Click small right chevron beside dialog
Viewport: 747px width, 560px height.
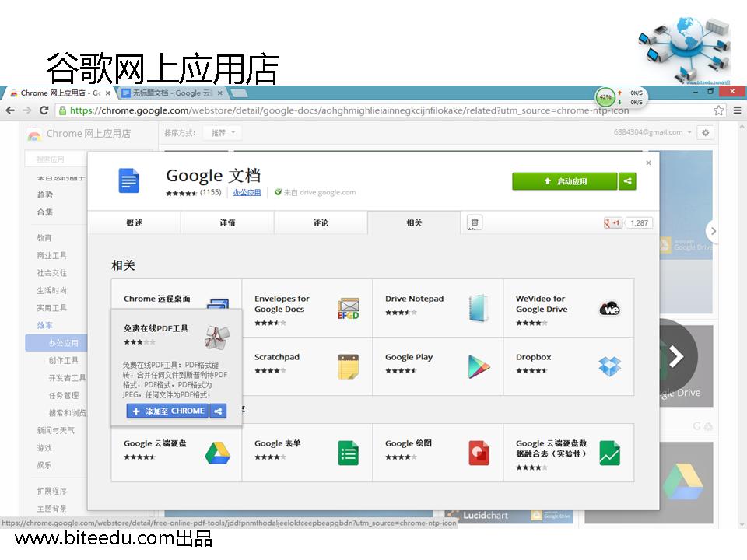coord(713,231)
